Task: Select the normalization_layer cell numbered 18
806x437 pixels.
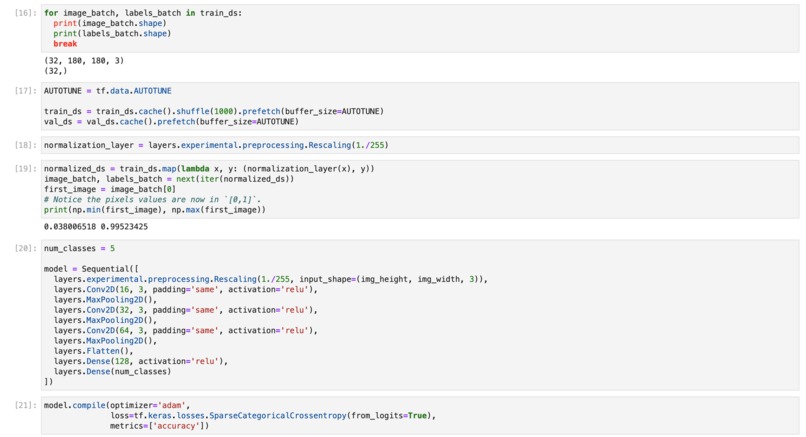Action: 420,145
